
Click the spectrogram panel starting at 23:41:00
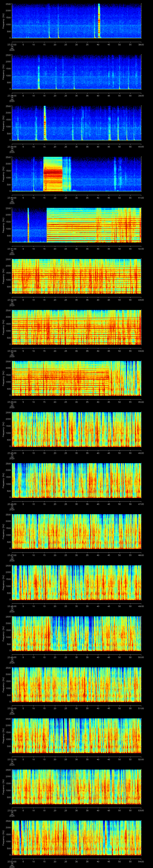[77, 225]
